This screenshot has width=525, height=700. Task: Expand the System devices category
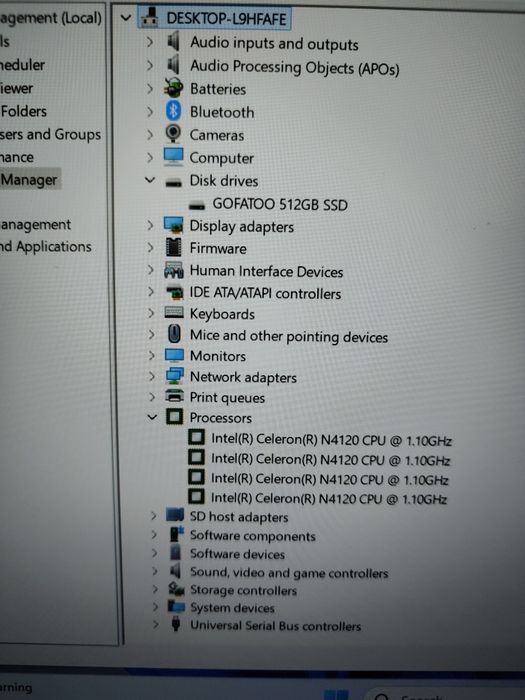155,607
